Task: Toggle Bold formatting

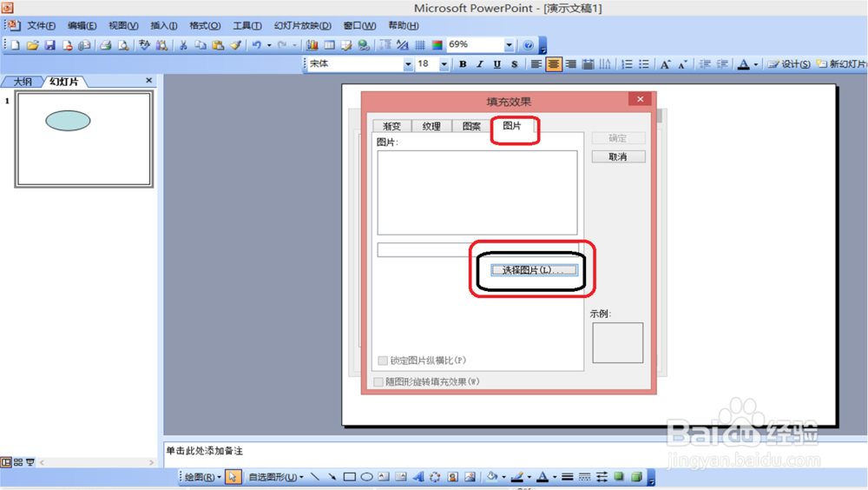Action: [463, 64]
